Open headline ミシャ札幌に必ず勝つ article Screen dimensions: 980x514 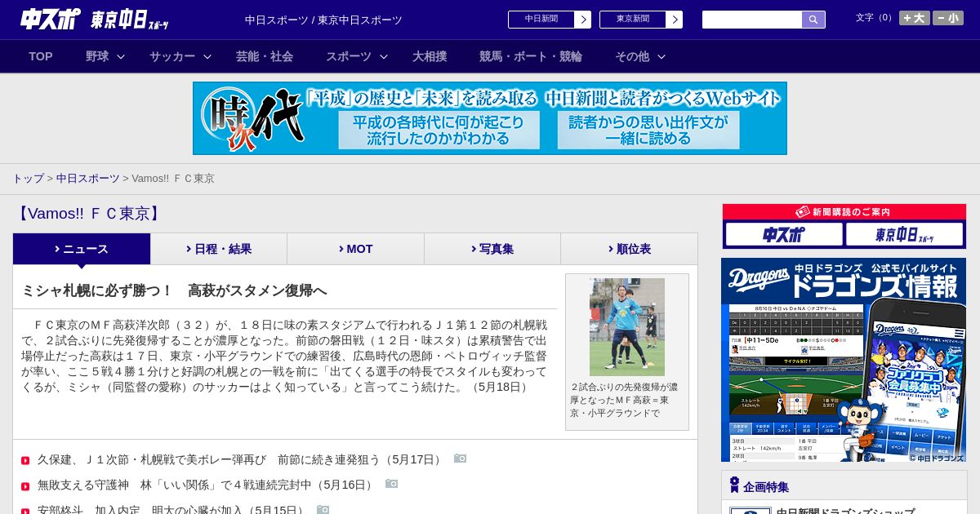pyautogui.click(x=174, y=290)
